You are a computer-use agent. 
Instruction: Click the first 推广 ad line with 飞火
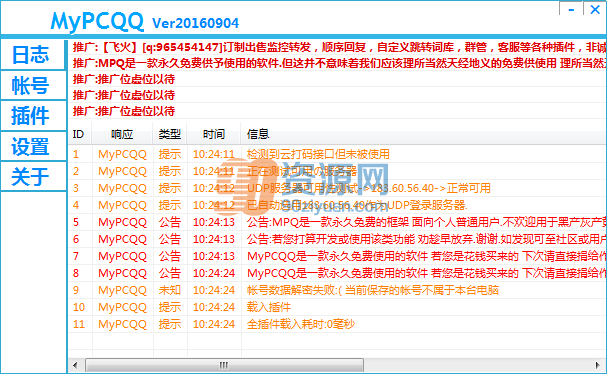[x=339, y=47]
